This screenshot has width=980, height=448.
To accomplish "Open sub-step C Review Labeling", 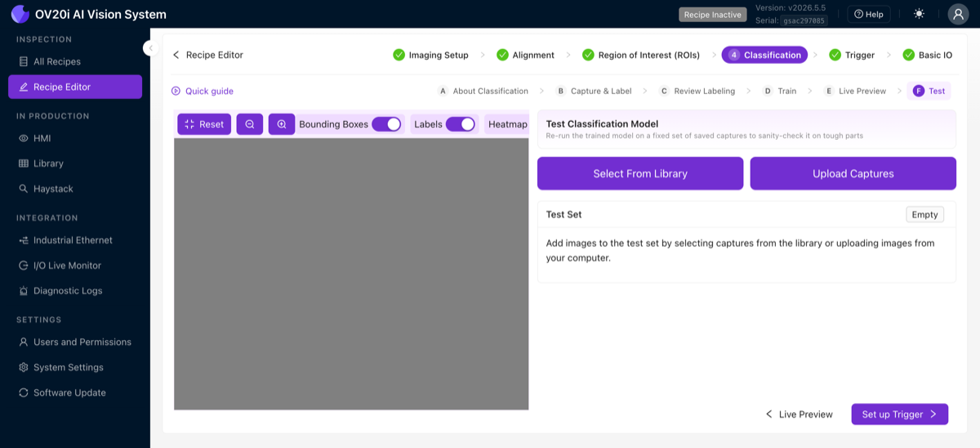I will pos(697,91).
